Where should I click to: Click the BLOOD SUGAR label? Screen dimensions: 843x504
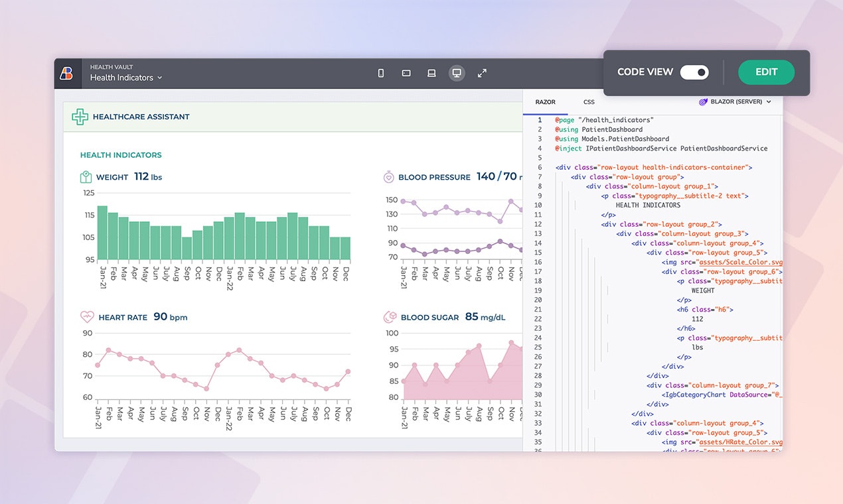(429, 318)
